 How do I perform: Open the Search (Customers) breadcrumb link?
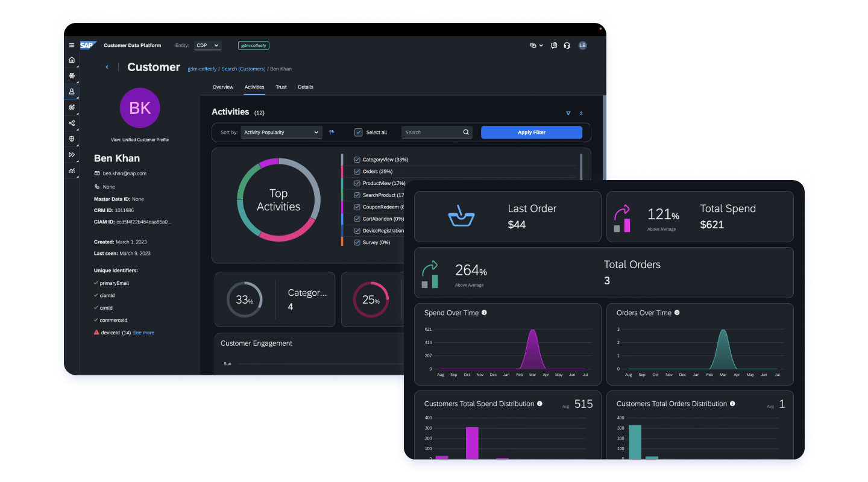tap(244, 69)
